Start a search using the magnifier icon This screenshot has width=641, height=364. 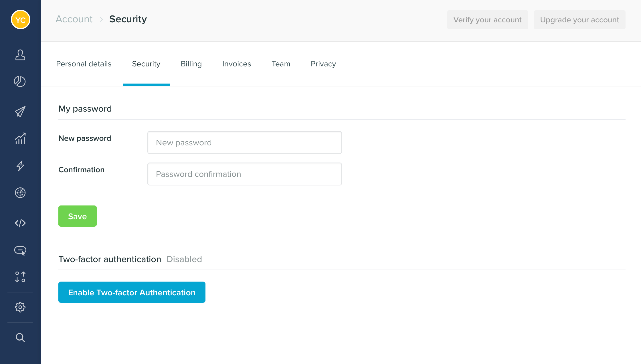tap(20, 337)
